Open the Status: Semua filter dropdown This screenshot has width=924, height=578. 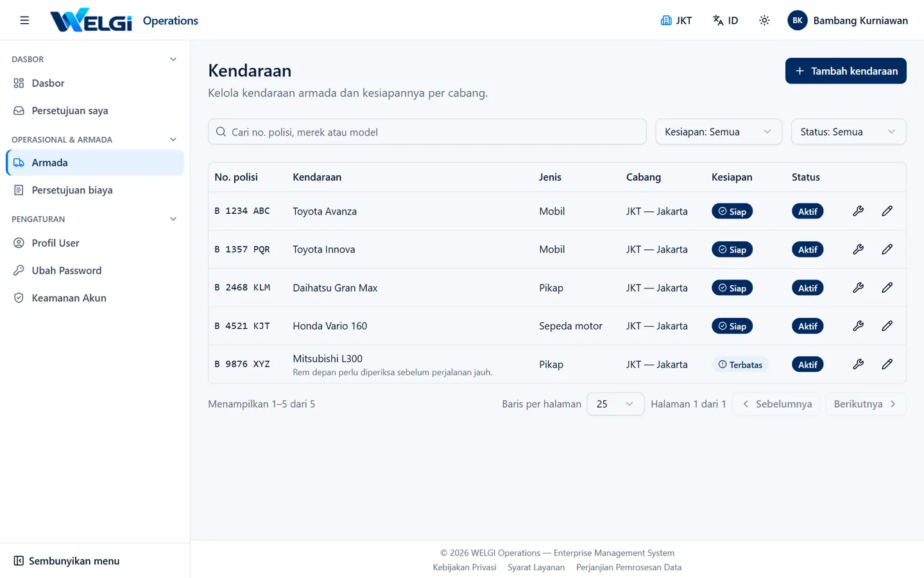coord(848,132)
